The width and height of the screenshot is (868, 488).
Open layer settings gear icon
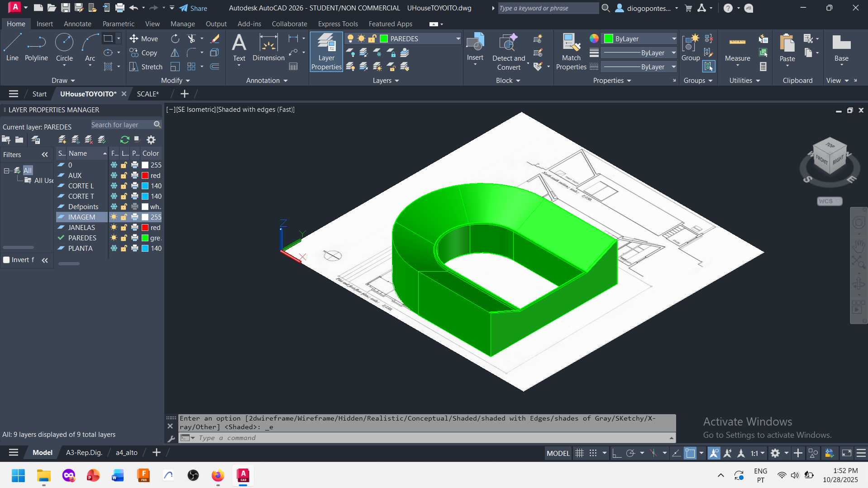click(151, 140)
